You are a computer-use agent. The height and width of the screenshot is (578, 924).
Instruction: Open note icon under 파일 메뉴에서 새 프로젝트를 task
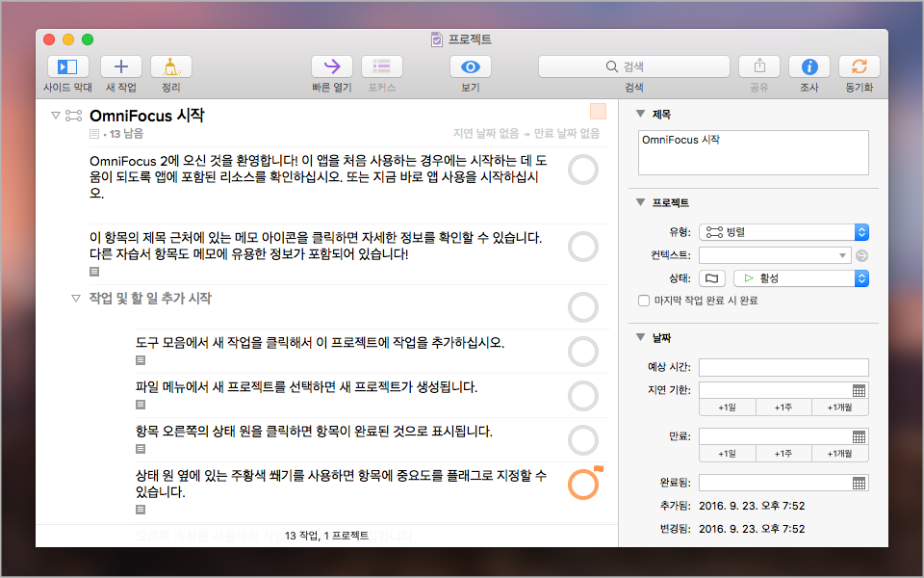point(141,405)
